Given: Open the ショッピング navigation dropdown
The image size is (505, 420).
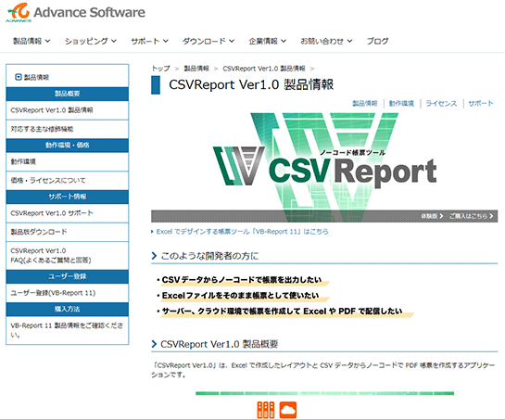Looking at the screenshot, I should 91,42.
